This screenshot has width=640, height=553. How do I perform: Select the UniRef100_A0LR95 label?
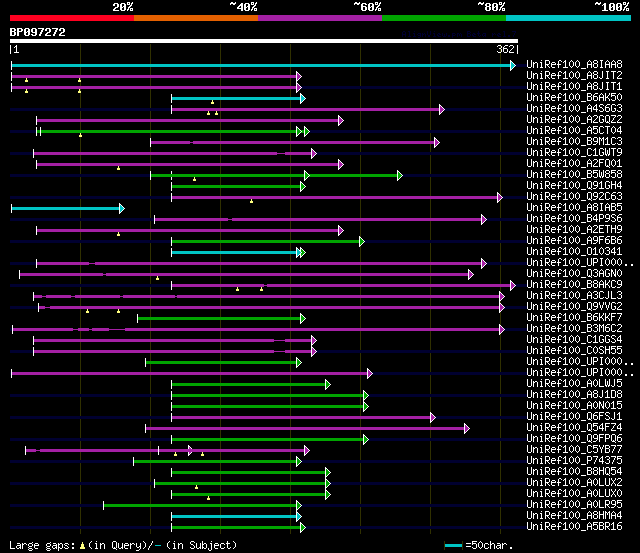(x=574, y=505)
